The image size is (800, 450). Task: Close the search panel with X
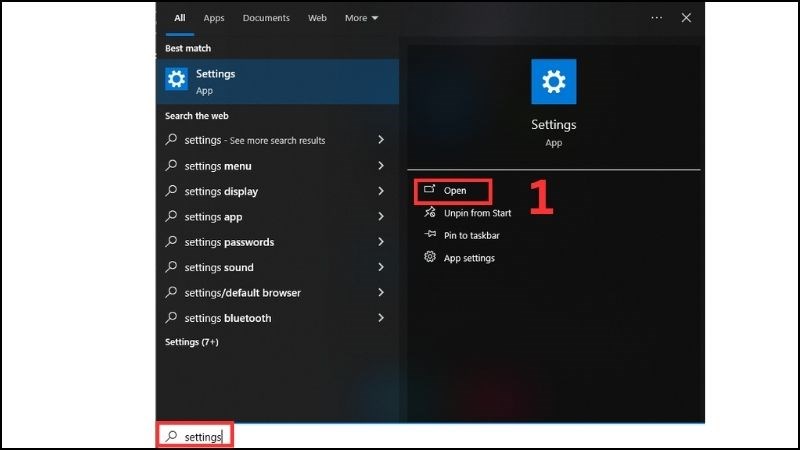(686, 18)
